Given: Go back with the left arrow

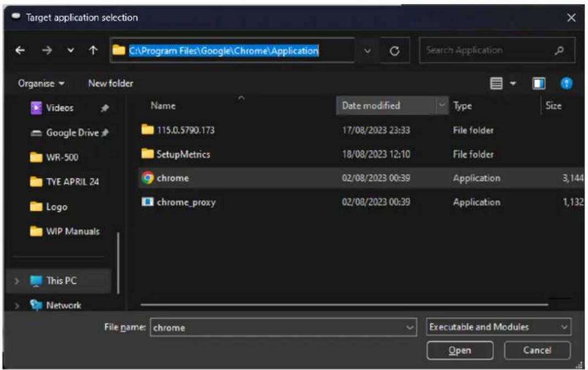Looking at the screenshot, I should click(20, 50).
